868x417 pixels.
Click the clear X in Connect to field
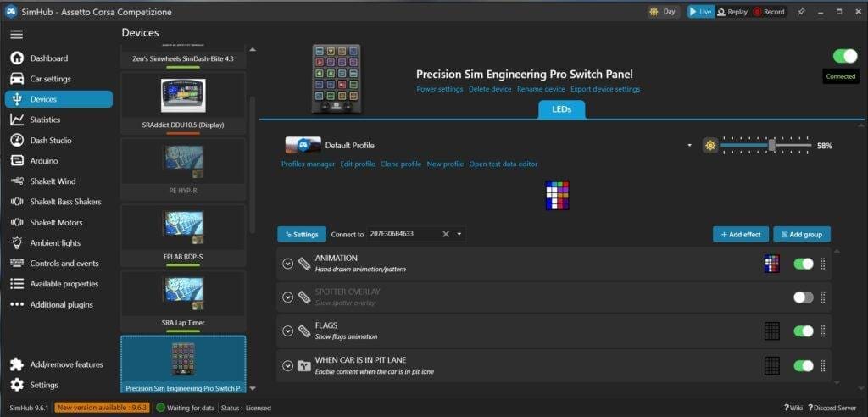click(x=446, y=234)
